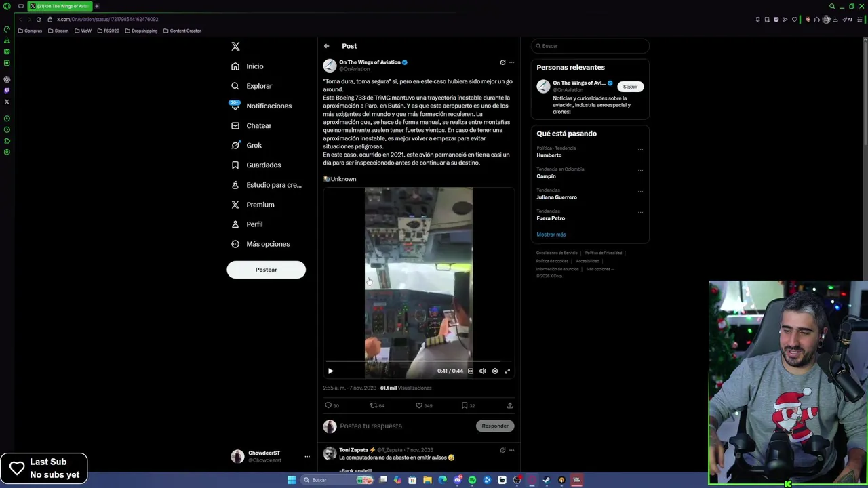Open Notificaciones section
The image size is (868, 488).
[261, 106]
